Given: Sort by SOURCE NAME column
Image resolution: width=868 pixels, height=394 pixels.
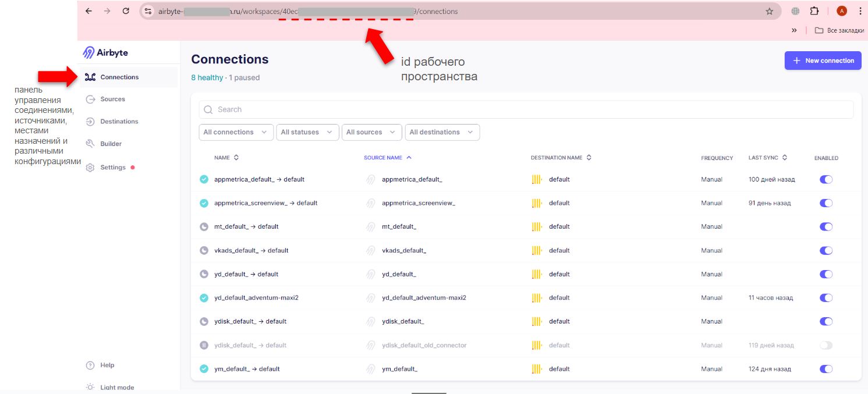Looking at the screenshot, I should click(388, 158).
